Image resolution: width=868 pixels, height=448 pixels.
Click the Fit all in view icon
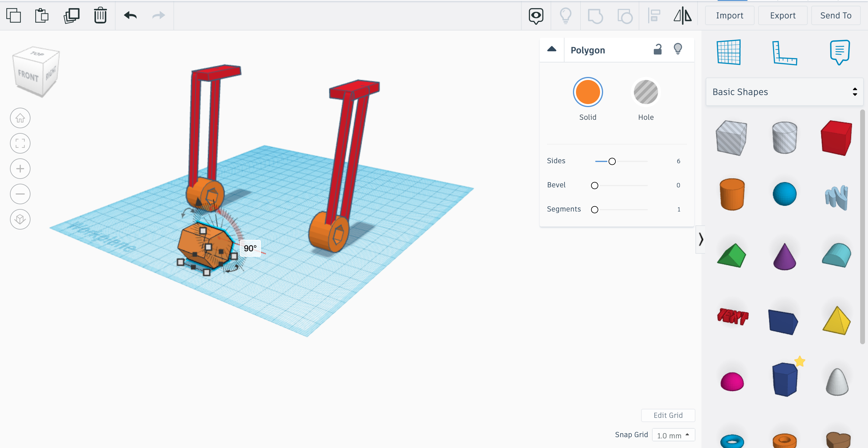[20, 144]
